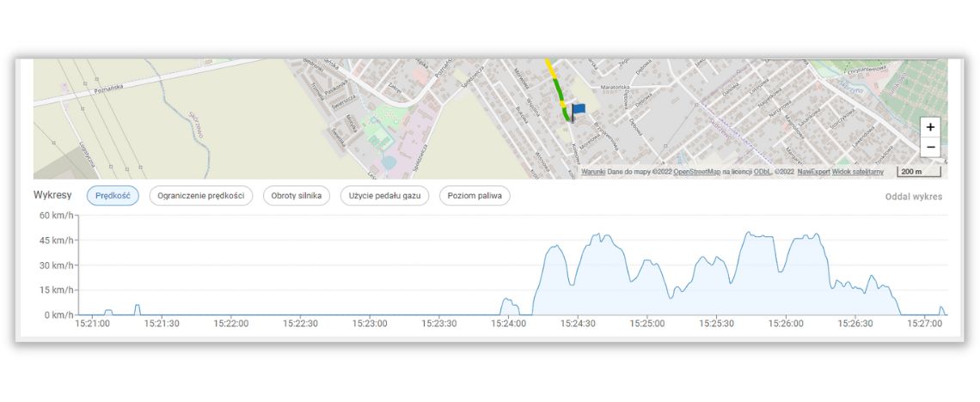Click the blue flag marker on map
This screenshot has width=980, height=402.
coord(578,110)
